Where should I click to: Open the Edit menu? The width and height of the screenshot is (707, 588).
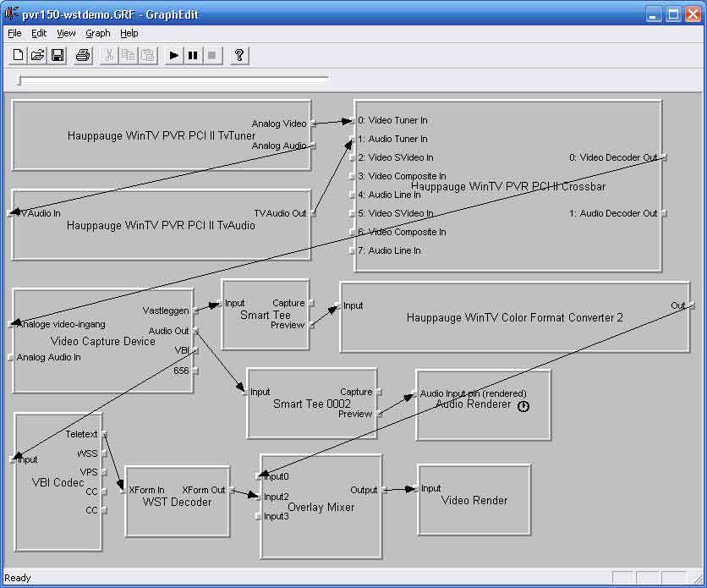[39, 33]
